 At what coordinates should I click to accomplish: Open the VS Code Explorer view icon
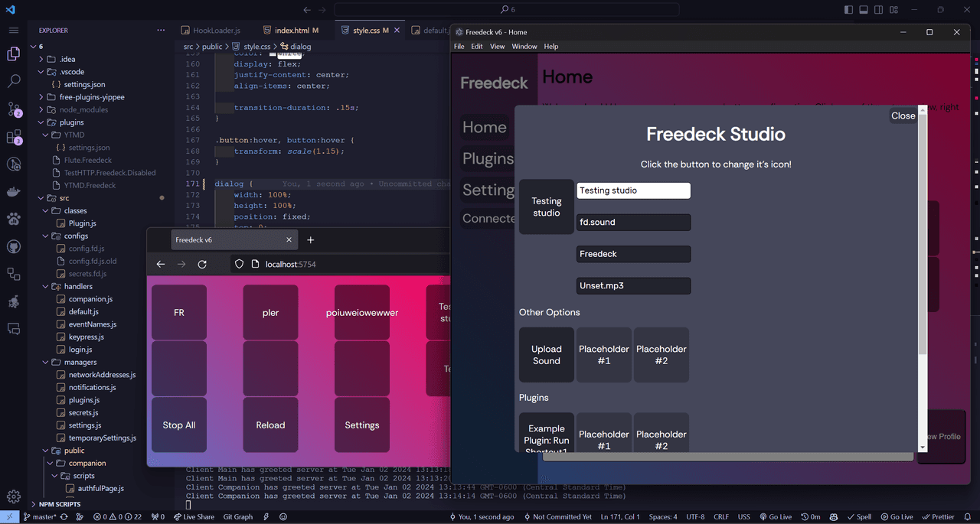[x=13, y=54]
